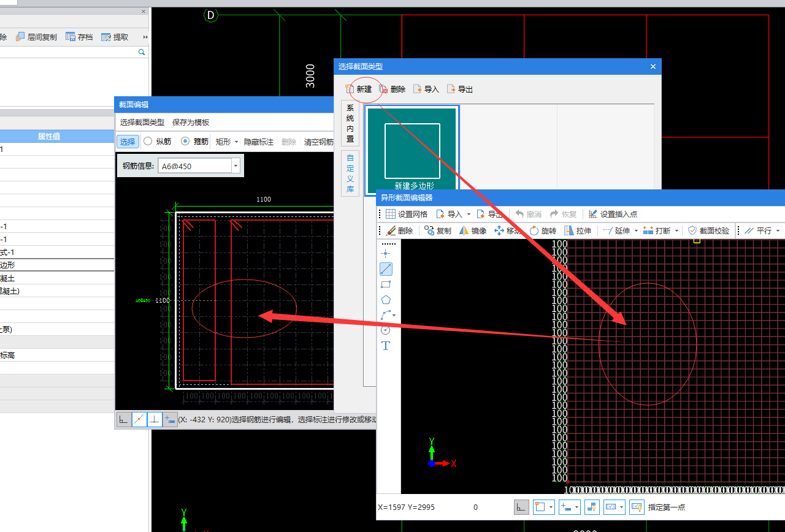
Task: Click the 旋转 rotate tool
Action: pyautogui.click(x=542, y=230)
